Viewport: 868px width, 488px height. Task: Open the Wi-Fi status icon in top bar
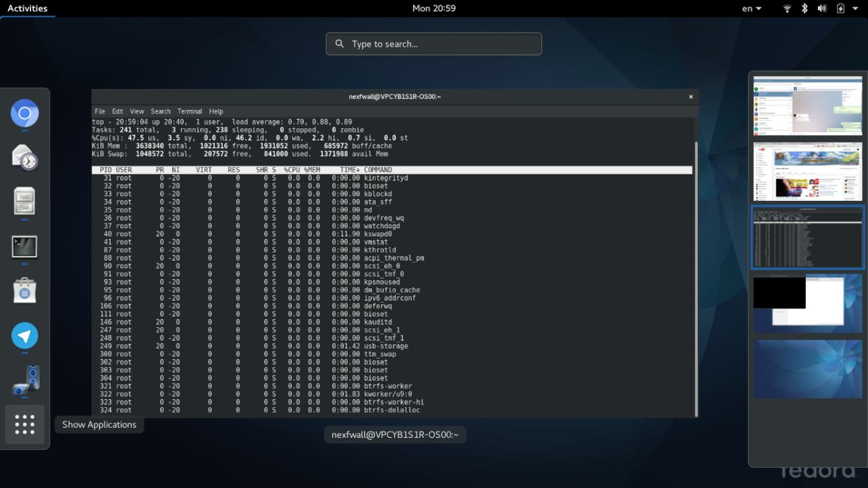coord(787,8)
